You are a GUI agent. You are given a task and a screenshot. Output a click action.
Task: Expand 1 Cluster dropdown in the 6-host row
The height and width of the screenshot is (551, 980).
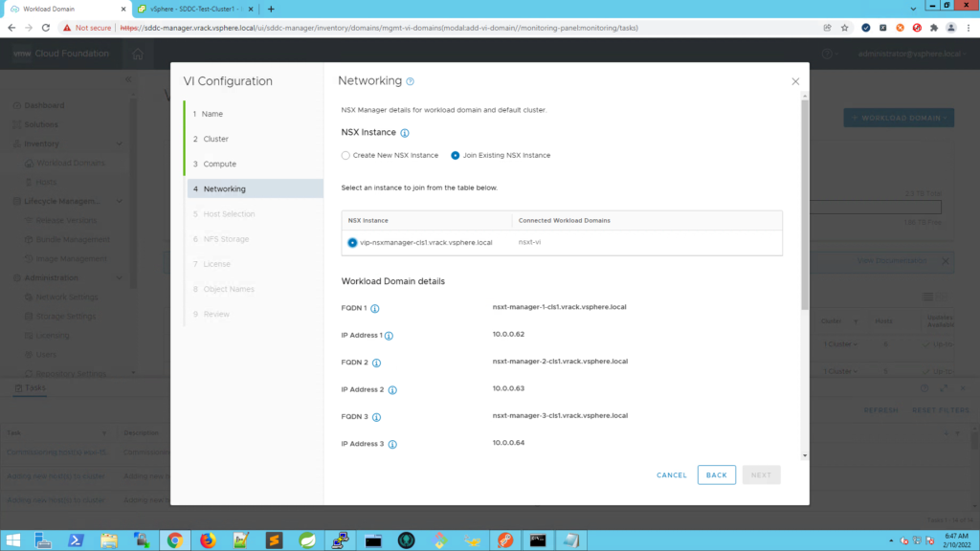click(840, 344)
